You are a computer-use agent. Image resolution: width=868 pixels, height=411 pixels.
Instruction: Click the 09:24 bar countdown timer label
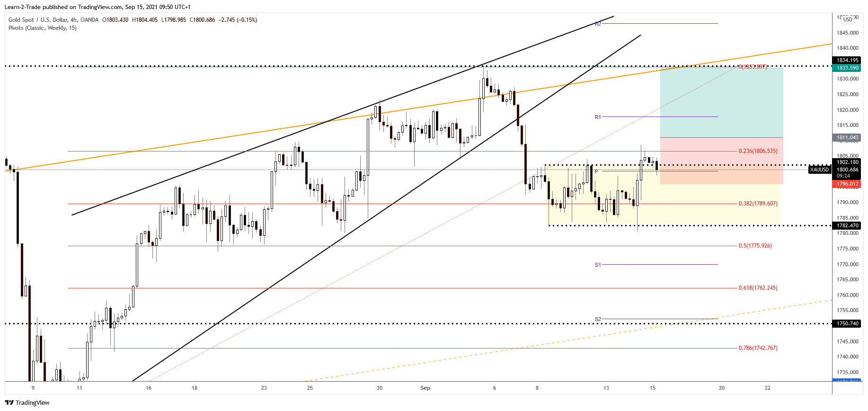pyautogui.click(x=843, y=176)
